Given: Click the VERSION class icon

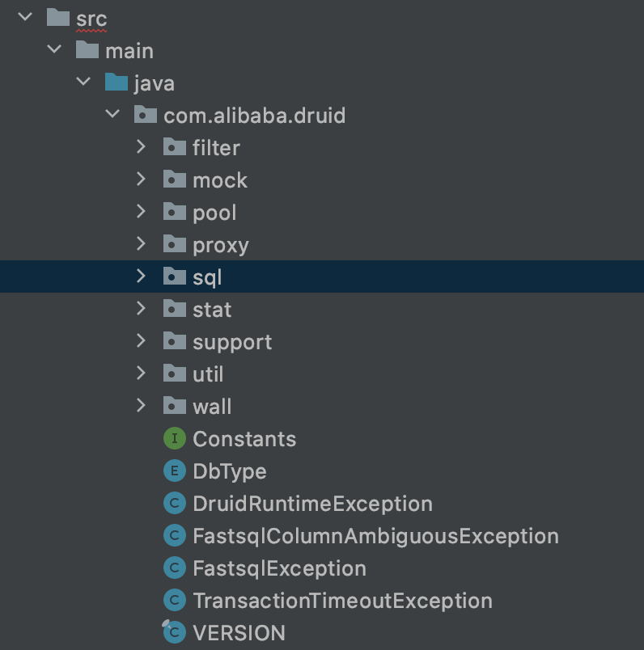Looking at the screenshot, I should click(x=174, y=632).
